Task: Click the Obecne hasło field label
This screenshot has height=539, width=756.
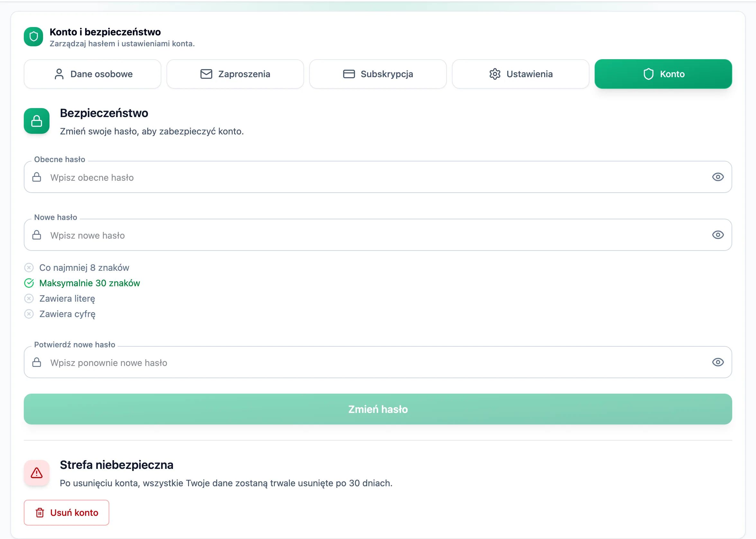Action: [60, 160]
